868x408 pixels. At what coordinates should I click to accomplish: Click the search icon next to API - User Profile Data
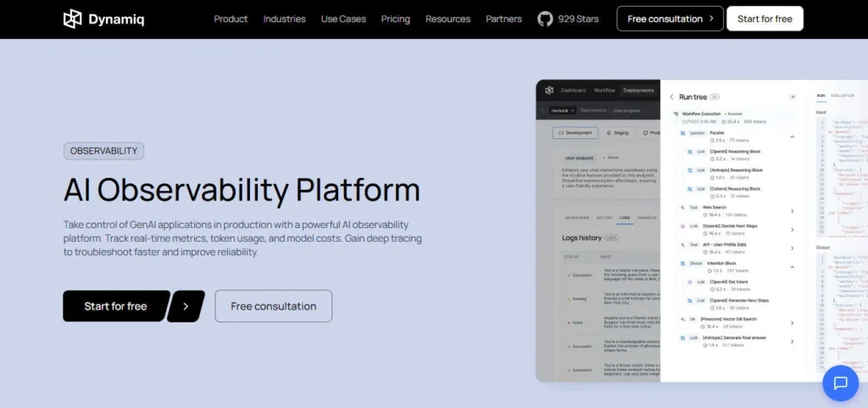tap(682, 244)
